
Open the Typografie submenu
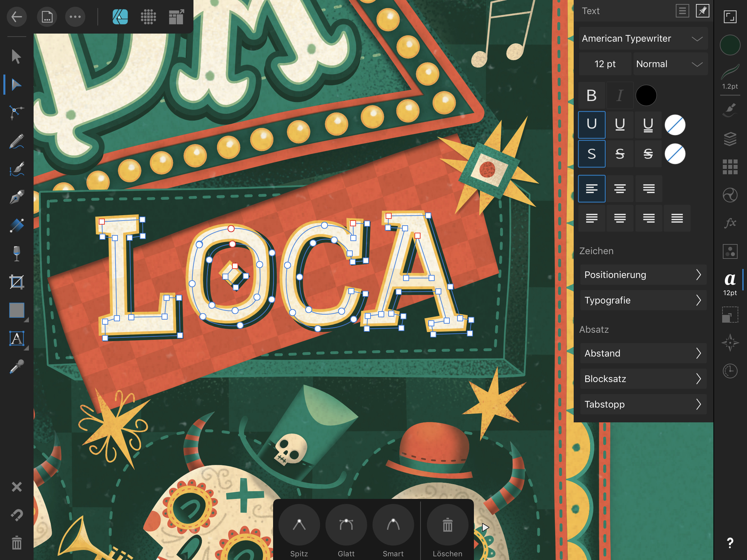coord(643,300)
